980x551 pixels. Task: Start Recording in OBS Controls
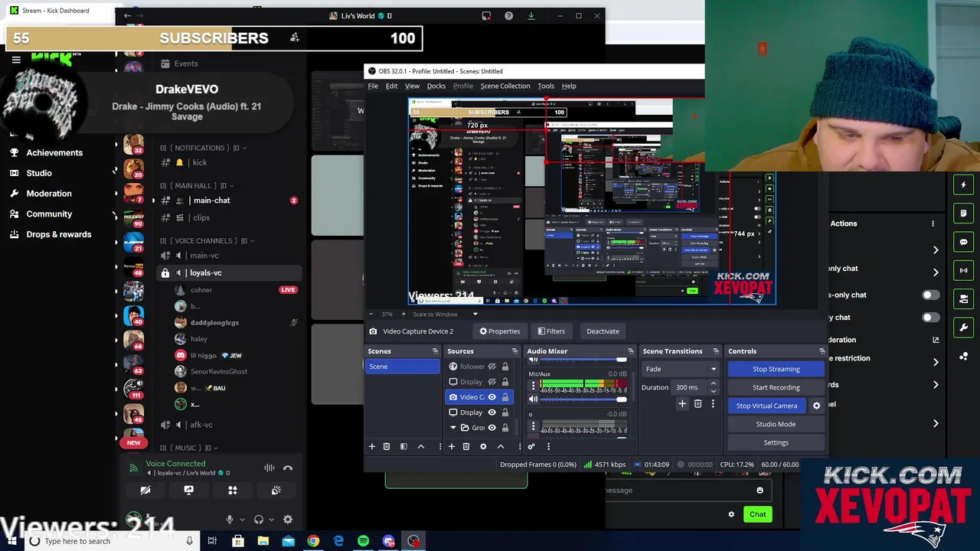pos(776,387)
